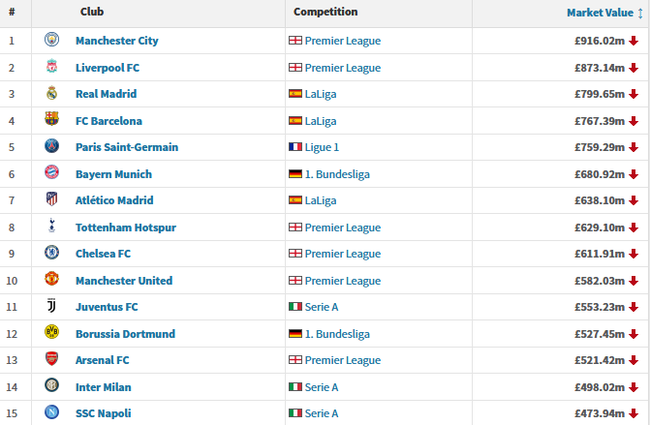Click the Paris Saint-Germain crest icon
This screenshot has height=425, width=650.
(x=52, y=147)
